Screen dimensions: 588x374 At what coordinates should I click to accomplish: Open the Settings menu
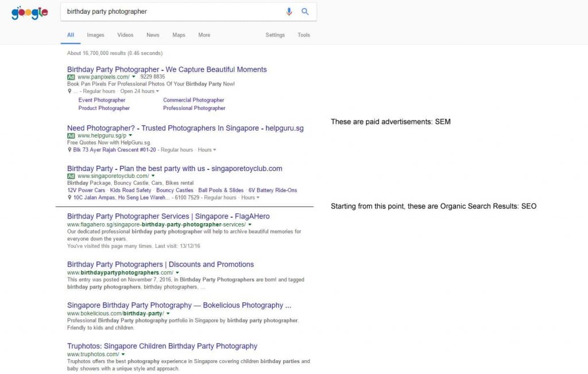click(275, 35)
